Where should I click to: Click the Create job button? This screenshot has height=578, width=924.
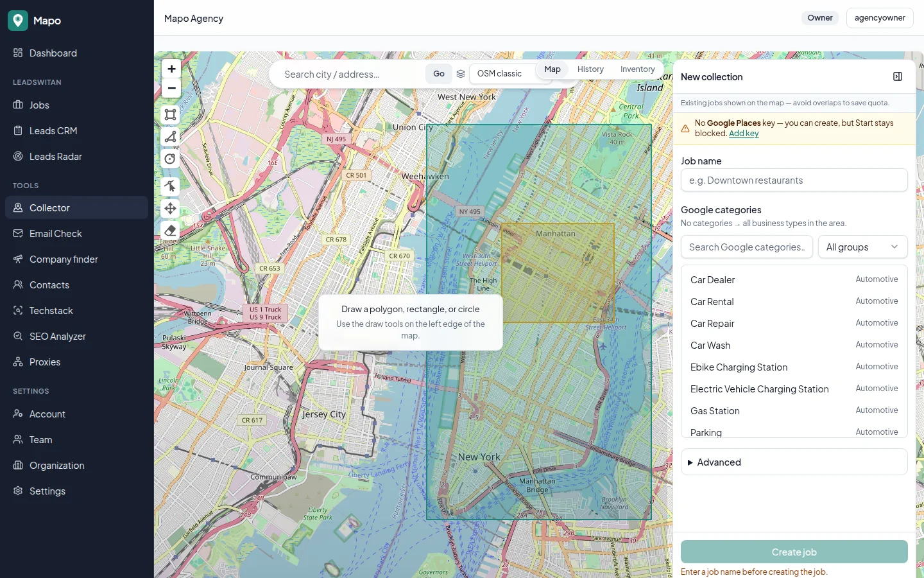point(794,552)
